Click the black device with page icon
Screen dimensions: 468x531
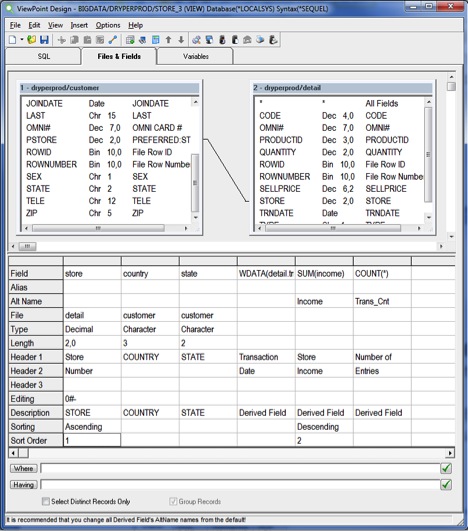pos(235,40)
